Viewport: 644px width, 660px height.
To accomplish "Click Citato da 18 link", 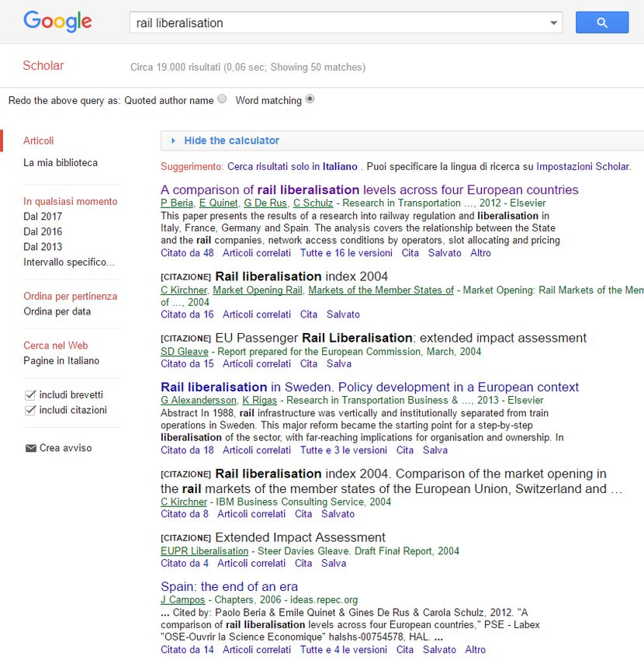I will coord(187,450).
